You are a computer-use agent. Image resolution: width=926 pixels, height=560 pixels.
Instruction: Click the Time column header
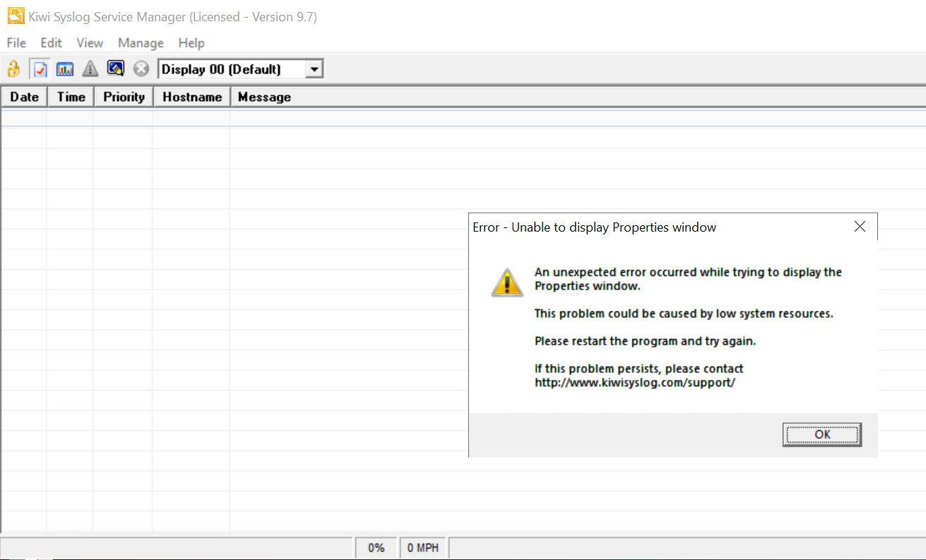[x=71, y=97]
